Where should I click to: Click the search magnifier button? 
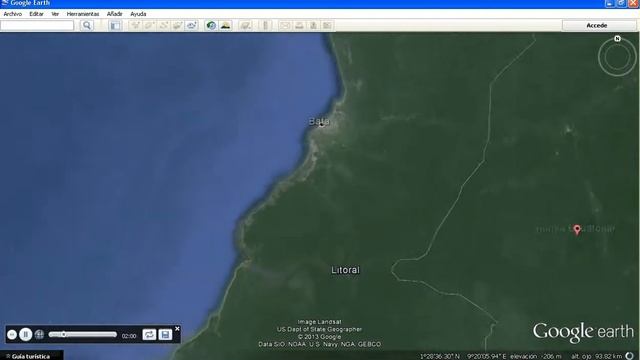(87, 25)
